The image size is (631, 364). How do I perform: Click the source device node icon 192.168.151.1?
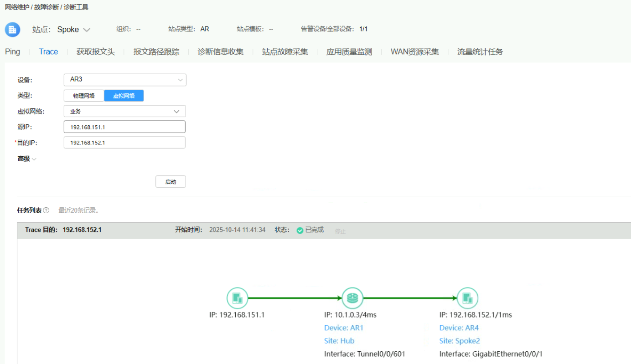237,298
